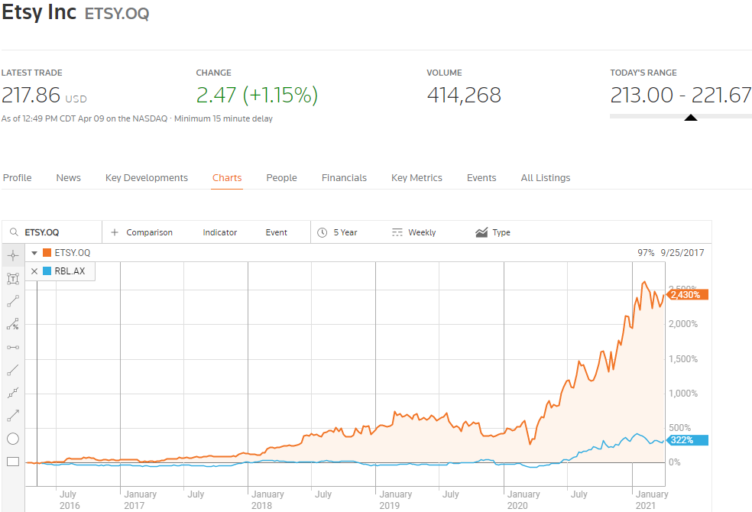
Task: Click the change value 2.47 (+1.15%)
Action: 257,95
